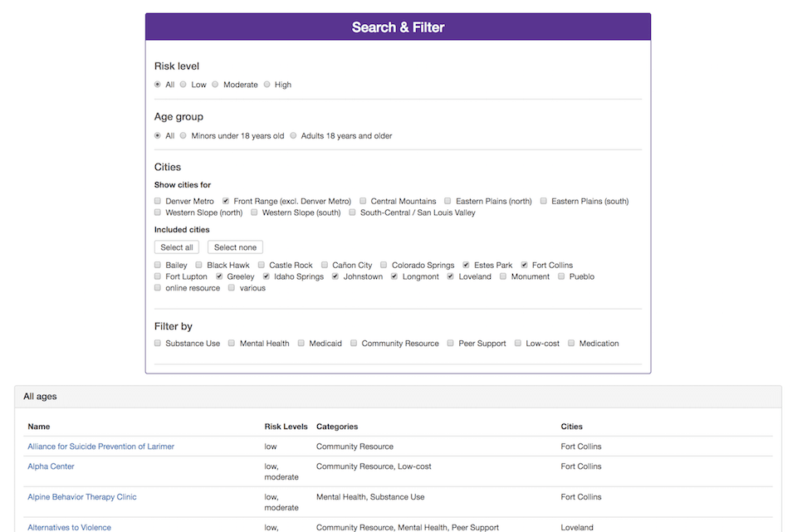Uncheck the Fort Collins city
This screenshot has width=797, height=532.
coord(524,266)
